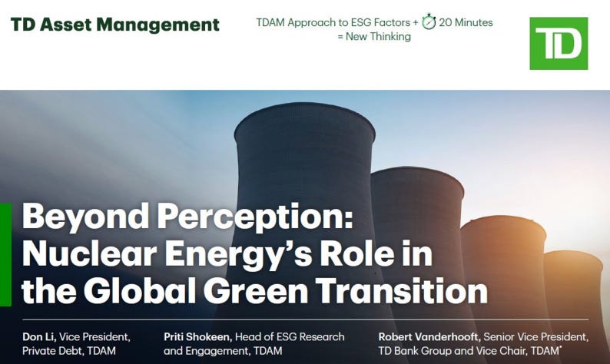Click the 'Beyond Perception:' title line

(187, 217)
